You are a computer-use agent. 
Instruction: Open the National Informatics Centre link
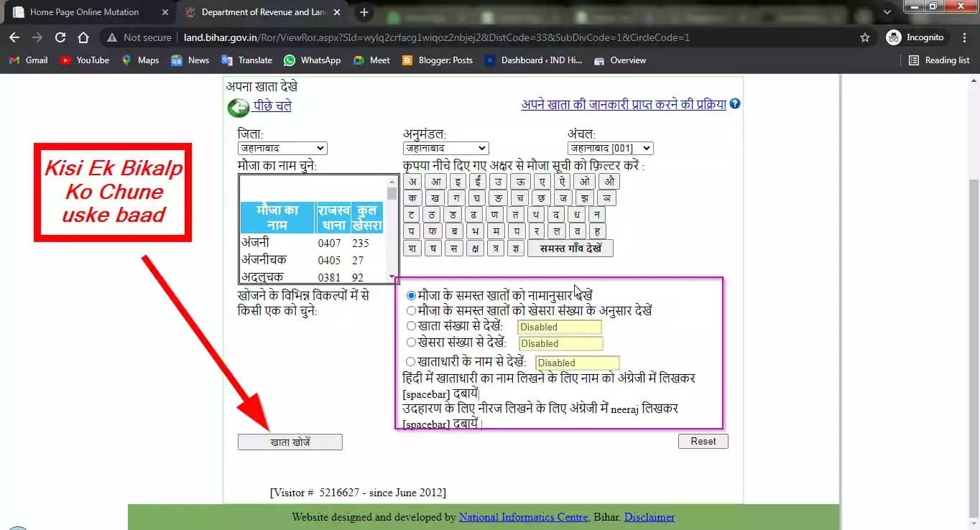coord(523,517)
